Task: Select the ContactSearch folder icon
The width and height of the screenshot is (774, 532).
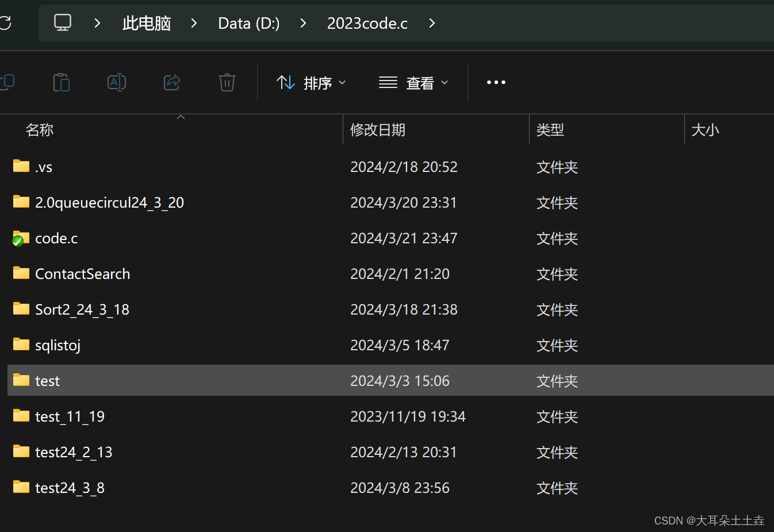Action: coord(21,273)
